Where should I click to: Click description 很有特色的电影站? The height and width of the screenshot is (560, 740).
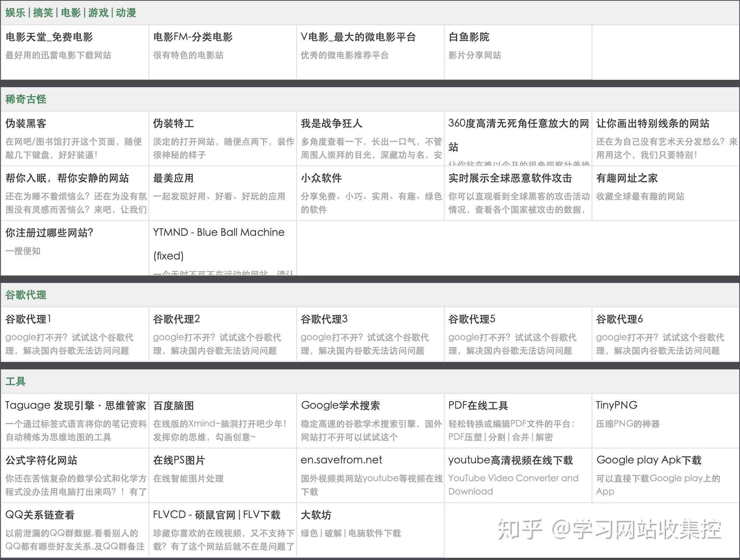pyautogui.click(x=188, y=55)
